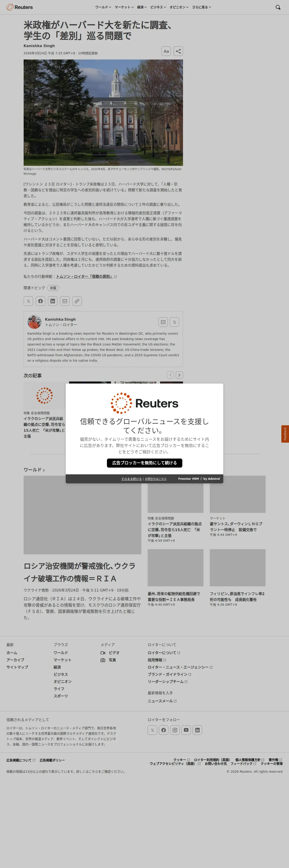Open ロシア治安機関が警戒強化 headline article

pyautogui.click(x=80, y=572)
